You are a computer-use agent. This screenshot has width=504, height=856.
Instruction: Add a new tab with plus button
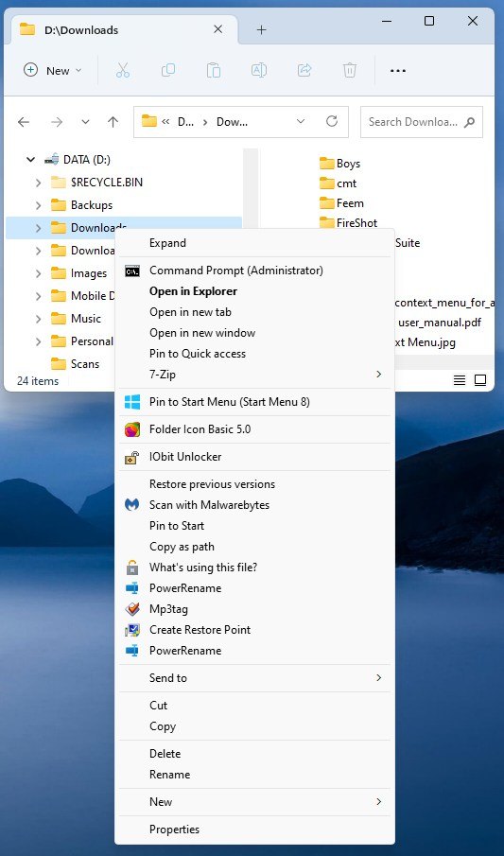pyautogui.click(x=262, y=30)
